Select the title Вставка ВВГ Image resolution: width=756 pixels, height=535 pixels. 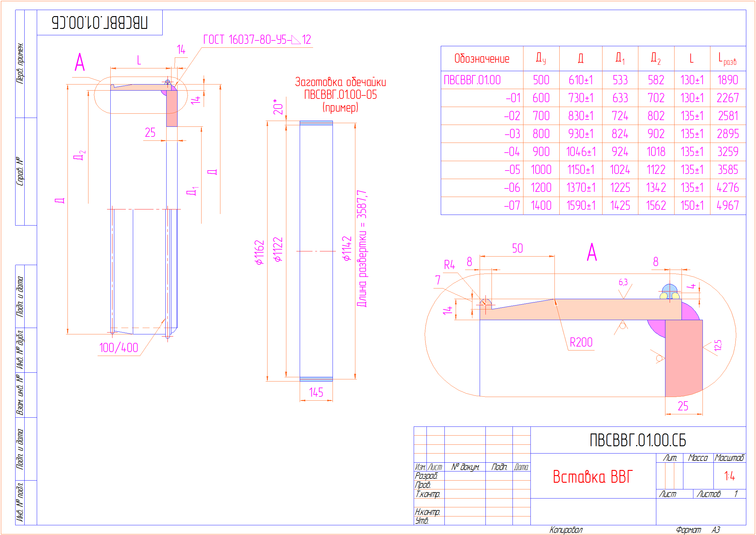[x=593, y=476]
